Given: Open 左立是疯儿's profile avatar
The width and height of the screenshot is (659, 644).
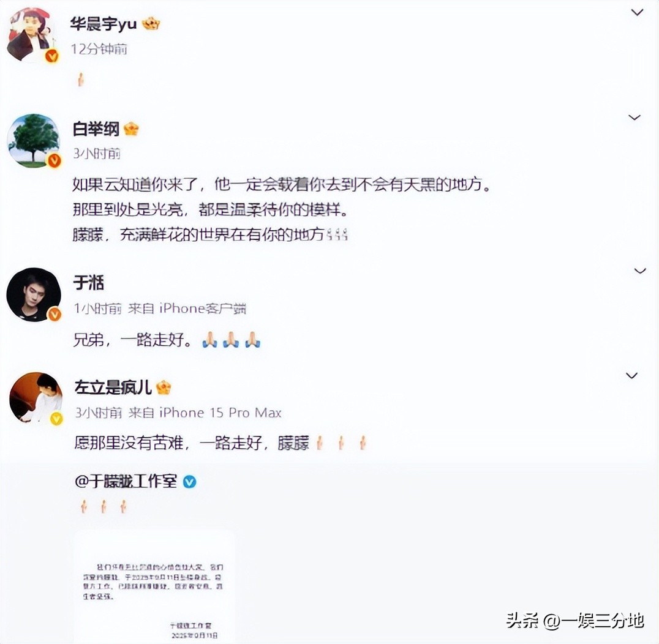Looking at the screenshot, I should [x=36, y=398].
